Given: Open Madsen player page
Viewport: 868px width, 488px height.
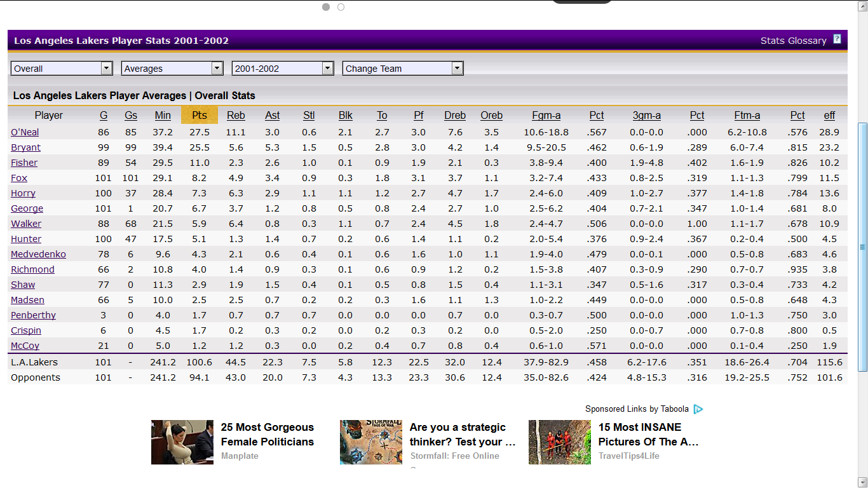Looking at the screenshot, I should (x=27, y=300).
